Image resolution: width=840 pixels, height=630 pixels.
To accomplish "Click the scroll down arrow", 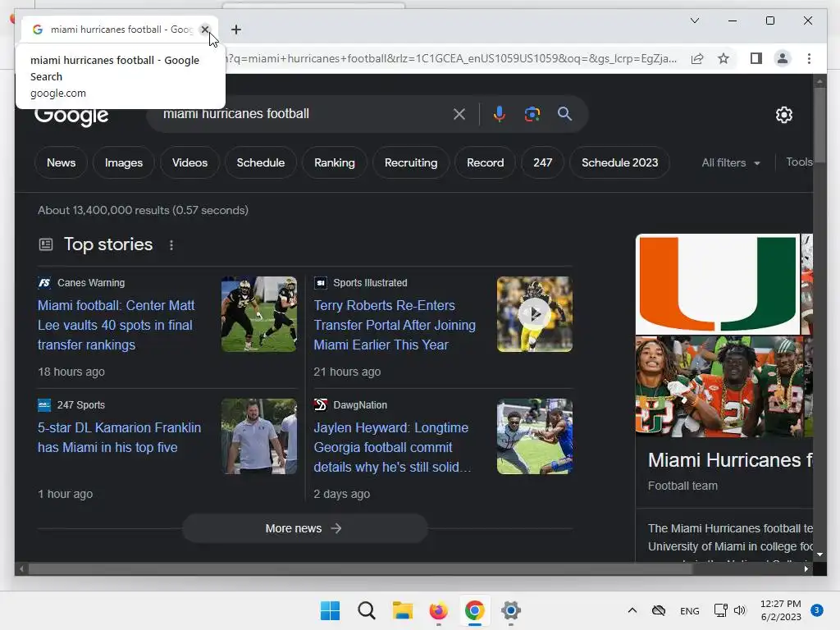I will pyautogui.click(x=819, y=555).
